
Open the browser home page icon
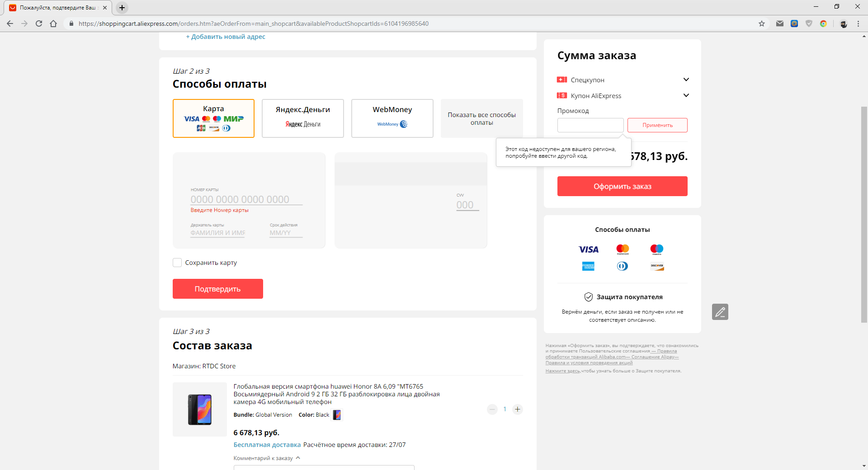coord(53,23)
